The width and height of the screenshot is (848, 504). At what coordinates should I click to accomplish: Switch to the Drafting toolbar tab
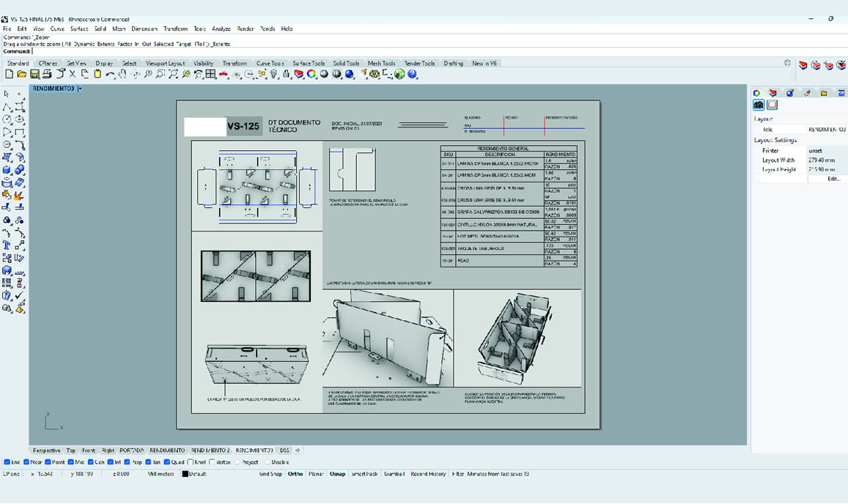pyautogui.click(x=453, y=63)
